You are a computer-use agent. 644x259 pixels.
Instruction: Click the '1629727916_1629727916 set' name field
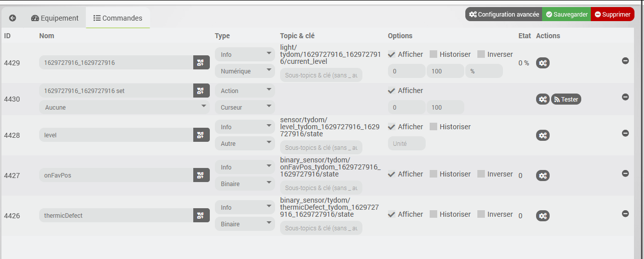point(116,91)
